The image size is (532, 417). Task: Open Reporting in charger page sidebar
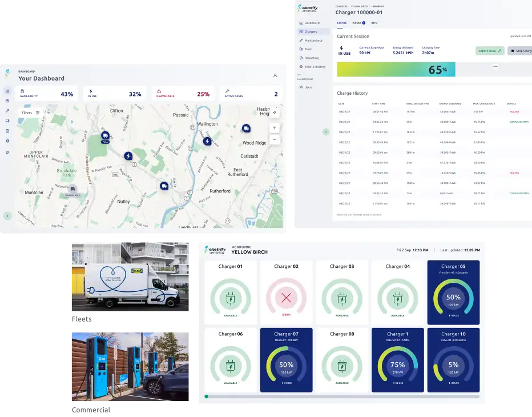[x=314, y=58]
